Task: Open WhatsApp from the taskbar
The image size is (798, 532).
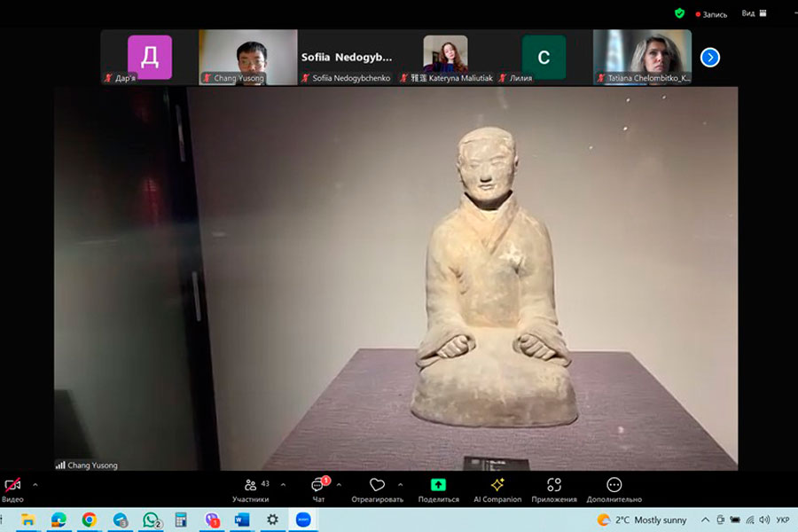Action: pyautogui.click(x=152, y=520)
